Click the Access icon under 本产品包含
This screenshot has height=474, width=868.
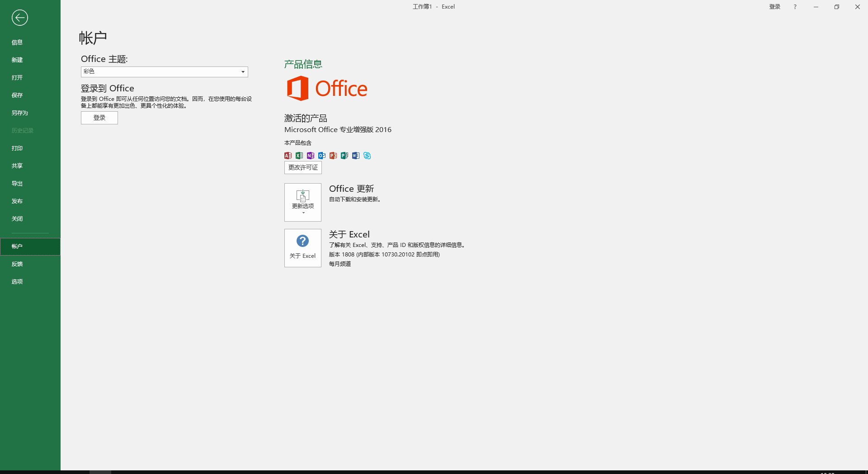point(288,155)
